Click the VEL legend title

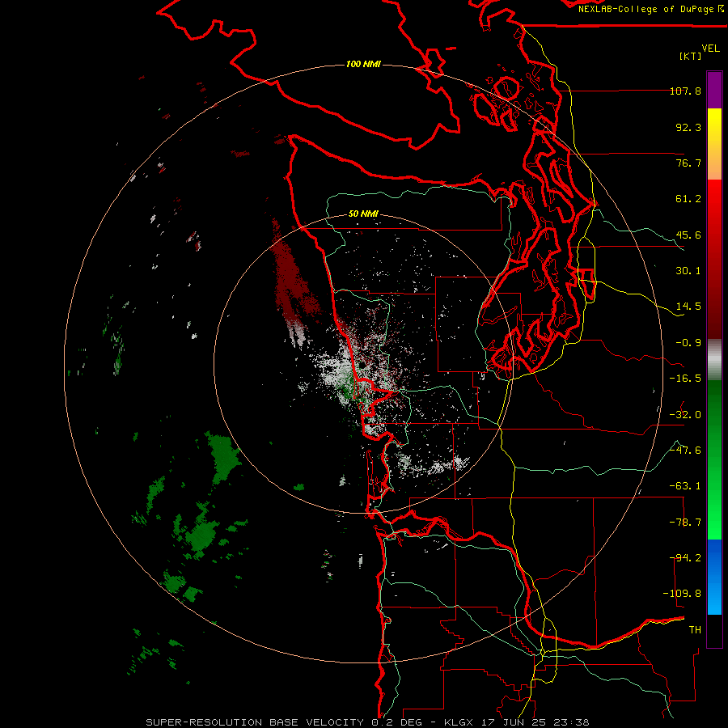coord(710,49)
